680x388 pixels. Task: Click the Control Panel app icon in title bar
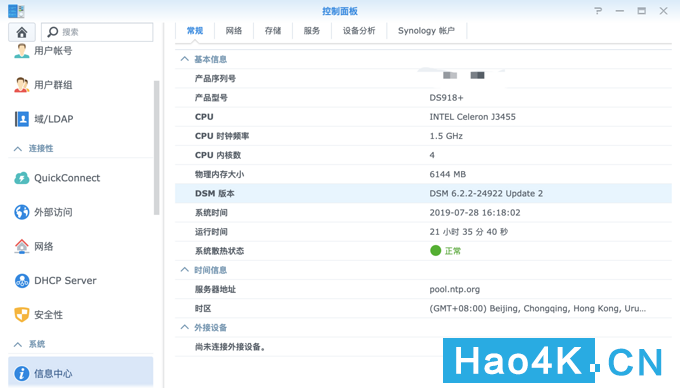pos(16,11)
